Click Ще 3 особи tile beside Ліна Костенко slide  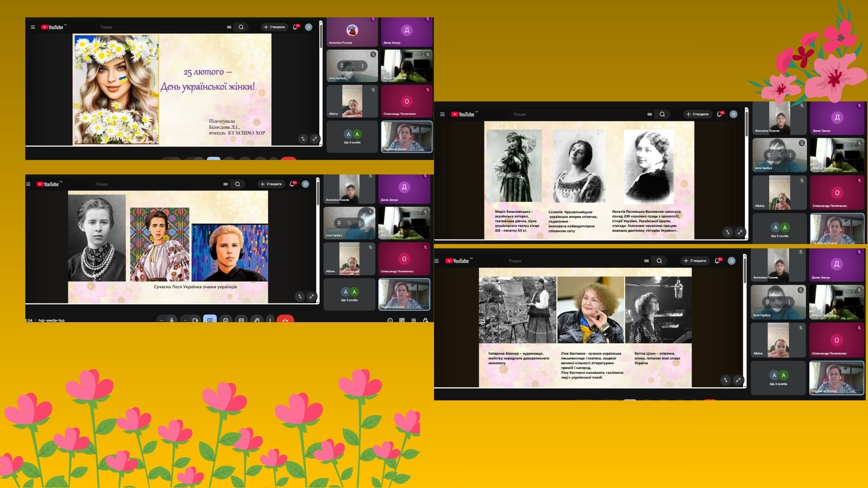pyautogui.click(x=778, y=378)
